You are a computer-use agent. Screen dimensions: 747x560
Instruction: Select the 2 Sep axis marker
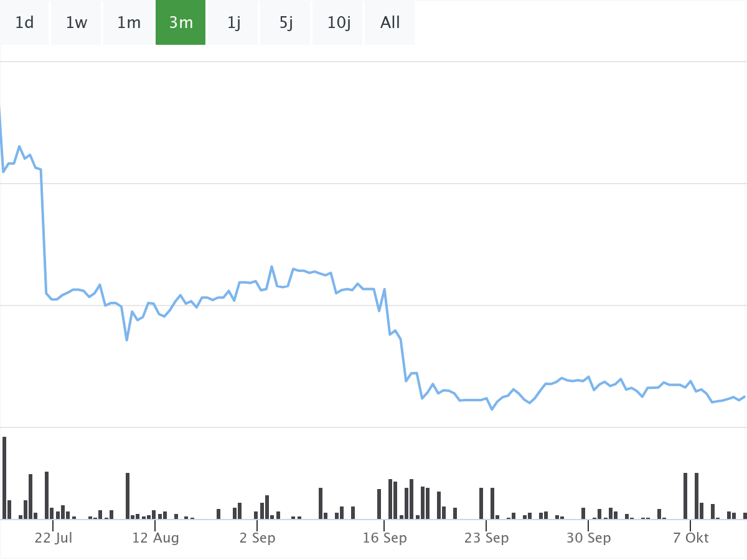pos(257,538)
